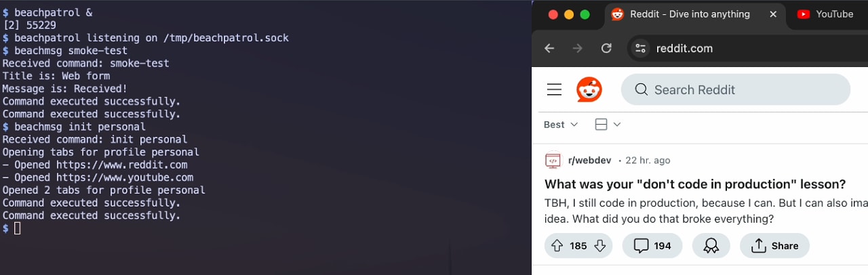The height and width of the screenshot is (275, 868).
Task: Go back in browser history
Action: coord(550,48)
